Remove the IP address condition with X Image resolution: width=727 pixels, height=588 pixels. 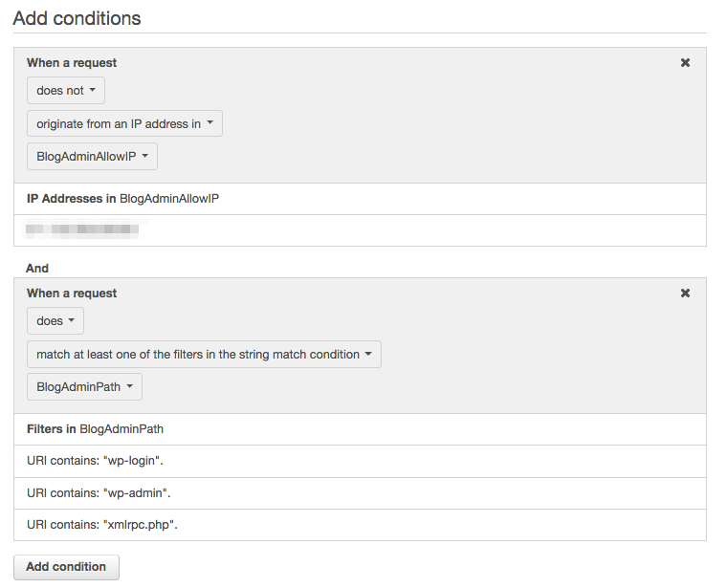685,62
